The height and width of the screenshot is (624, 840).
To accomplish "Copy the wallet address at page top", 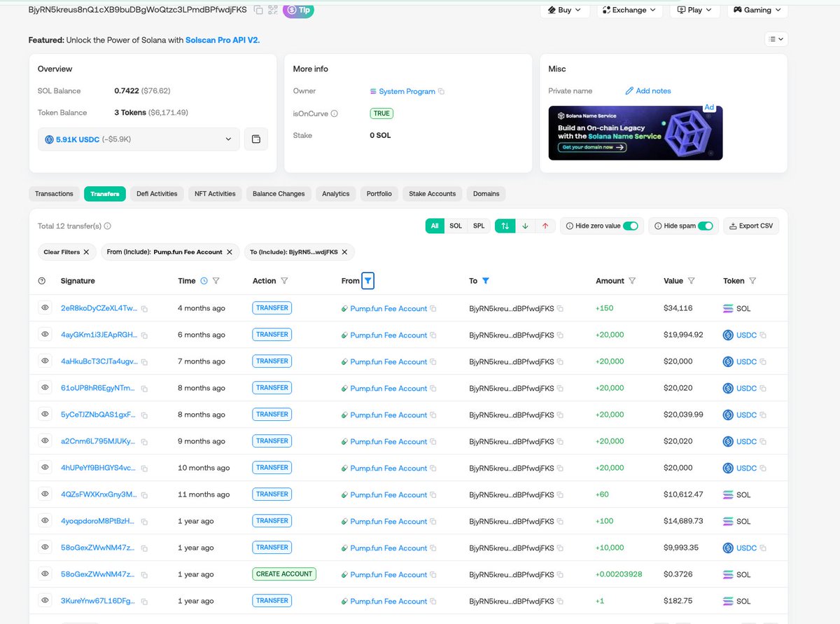I will pos(258,10).
